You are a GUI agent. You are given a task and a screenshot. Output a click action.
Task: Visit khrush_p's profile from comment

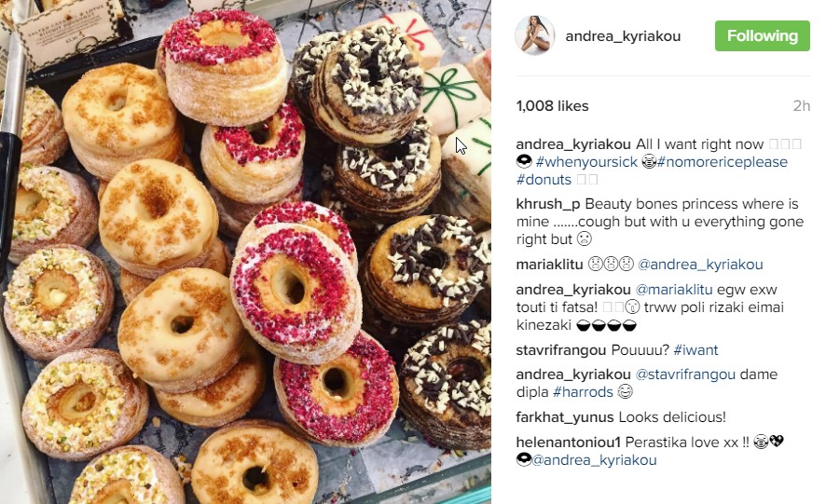coord(548,204)
